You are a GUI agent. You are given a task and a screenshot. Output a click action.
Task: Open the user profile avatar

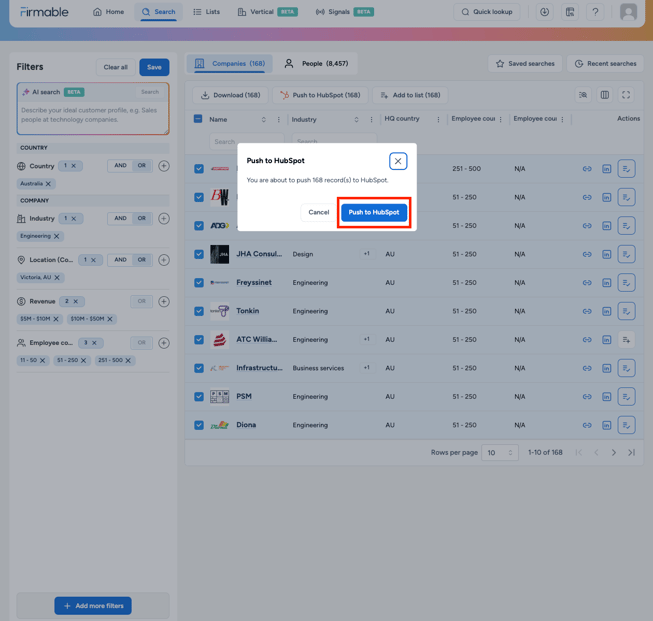(x=628, y=12)
